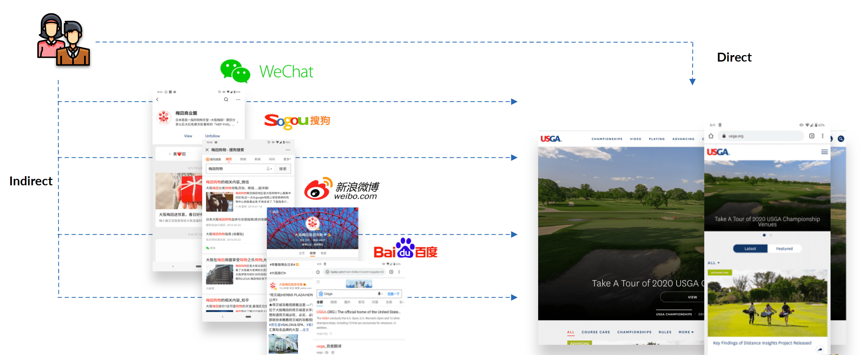Screen dimensions: 868x355
Task: Select the 购物 tab in Sogou search
Action: point(243,159)
